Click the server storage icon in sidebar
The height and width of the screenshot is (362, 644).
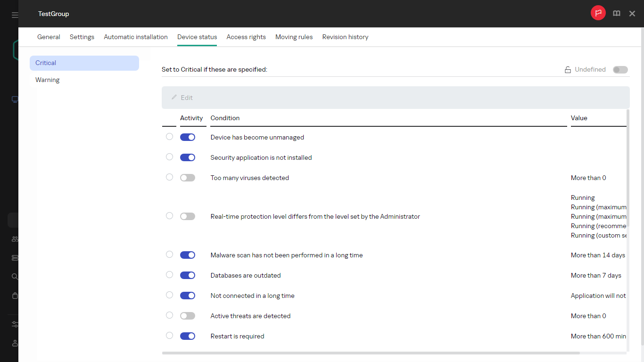[15, 258]
